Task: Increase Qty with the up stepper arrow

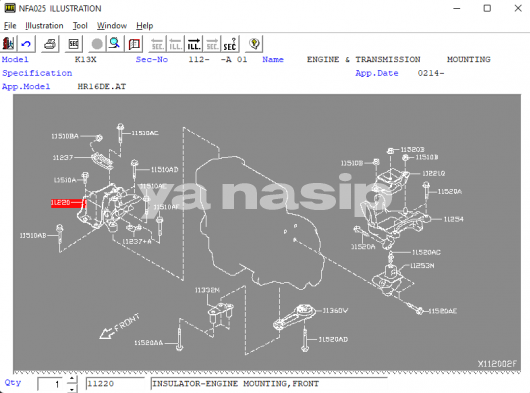Action: [x=72, y=379]
